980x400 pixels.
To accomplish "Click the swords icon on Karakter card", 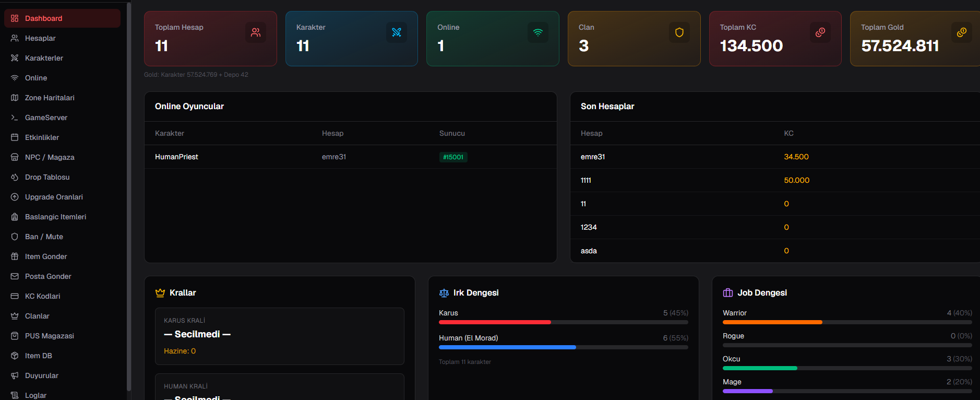I will 397,32.
